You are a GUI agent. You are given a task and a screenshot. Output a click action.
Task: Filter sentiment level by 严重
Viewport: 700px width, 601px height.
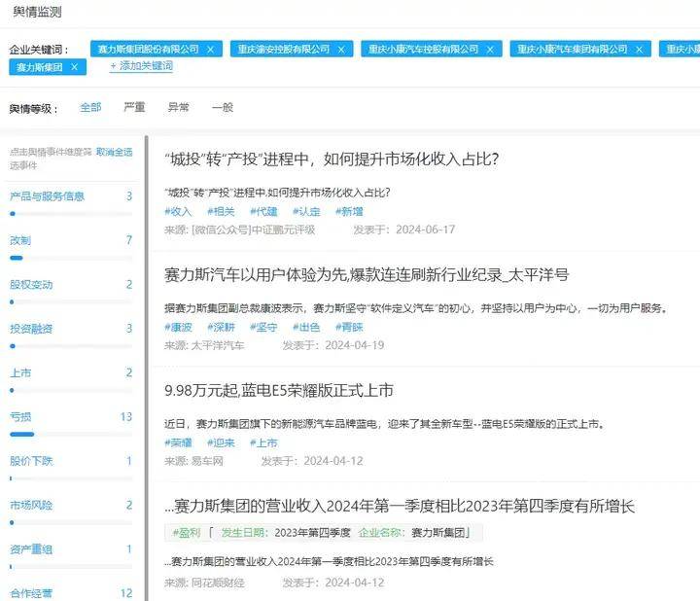click(134, 107)
